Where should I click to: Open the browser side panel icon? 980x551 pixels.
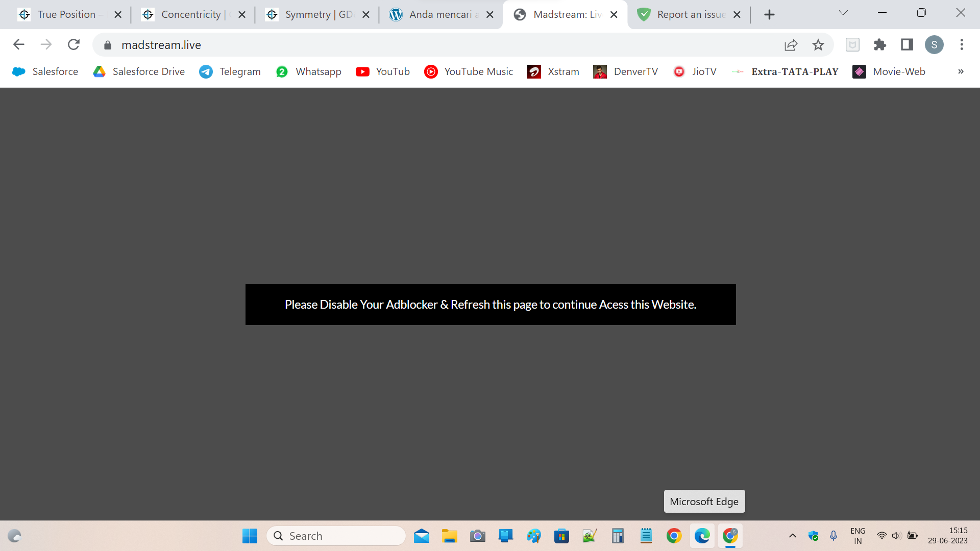tap(907, 45)
